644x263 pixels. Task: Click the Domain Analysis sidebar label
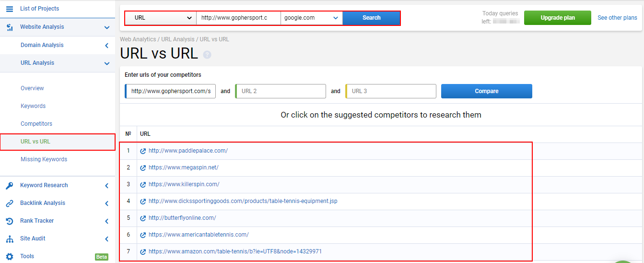point(42,45)
